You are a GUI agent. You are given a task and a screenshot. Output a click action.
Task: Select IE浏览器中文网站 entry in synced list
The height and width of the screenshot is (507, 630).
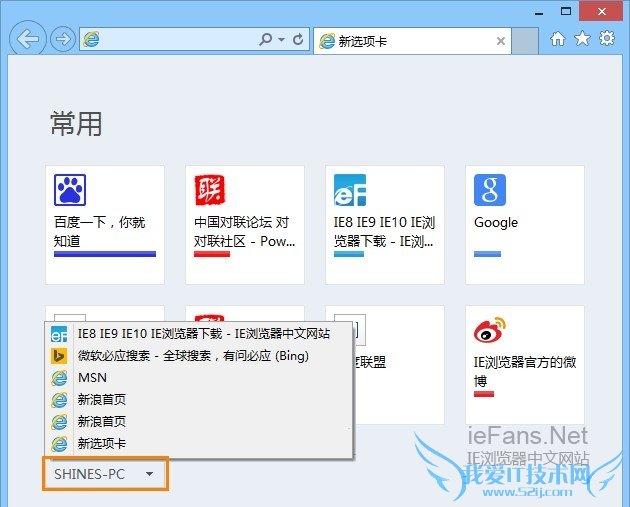[x=199, y=334]
